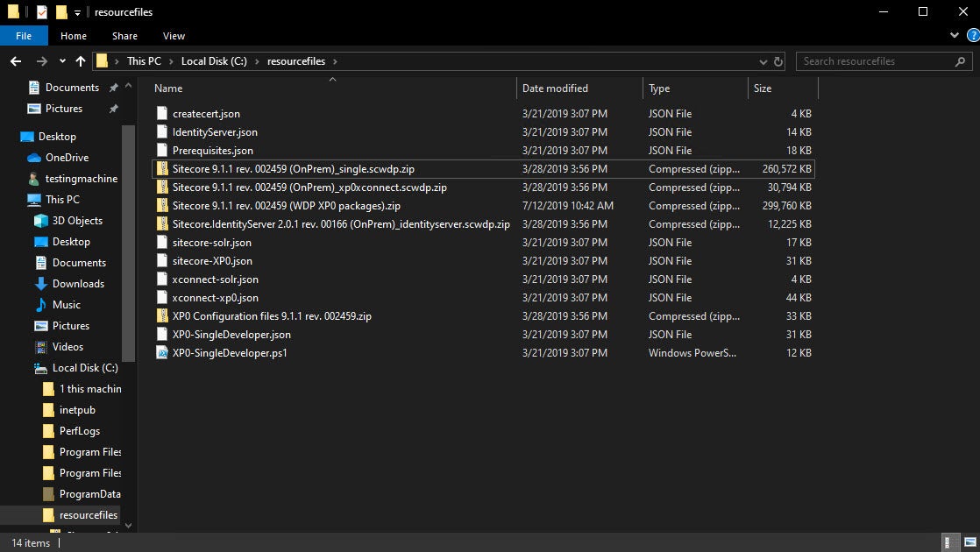Click zip icon of Sitecore.IdentityServer 2.0.1 package
Screen dimensions: 980x552
pos(162,224)
